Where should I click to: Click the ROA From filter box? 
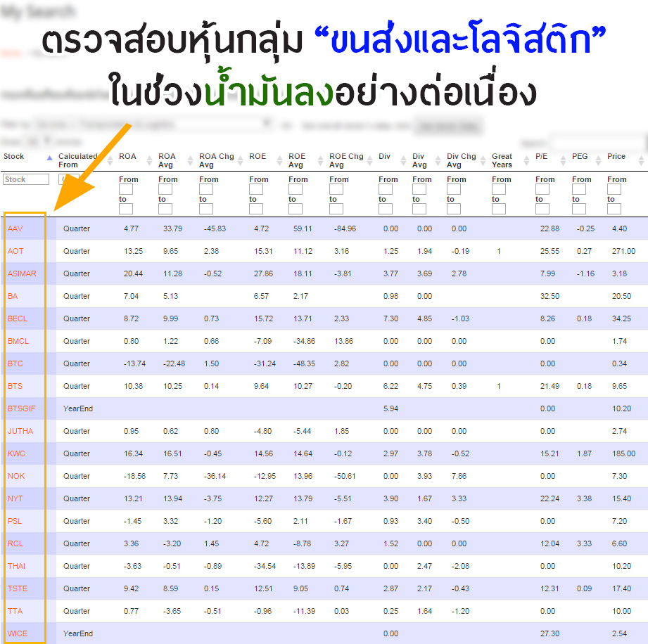126,189
